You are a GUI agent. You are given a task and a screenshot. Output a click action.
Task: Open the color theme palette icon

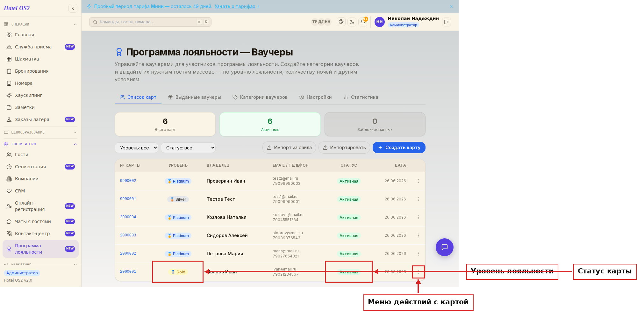341,22
